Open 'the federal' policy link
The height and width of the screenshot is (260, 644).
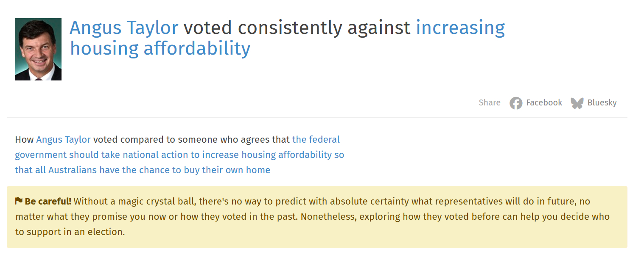[316, 140]
